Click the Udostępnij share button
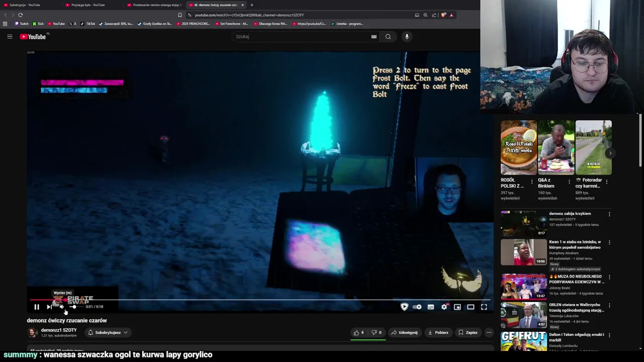The width and height of the screenshot is (644, 362). pos(405,332)
